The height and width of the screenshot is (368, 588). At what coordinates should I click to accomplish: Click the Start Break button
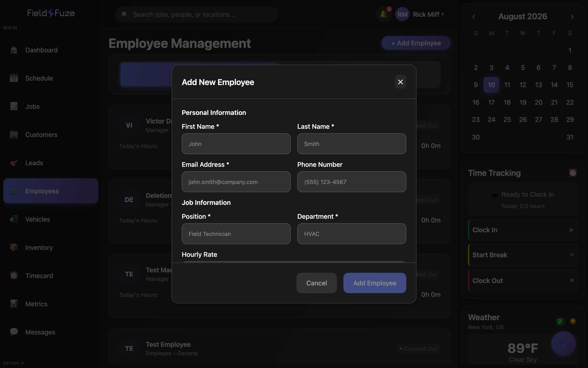point(523,255)
